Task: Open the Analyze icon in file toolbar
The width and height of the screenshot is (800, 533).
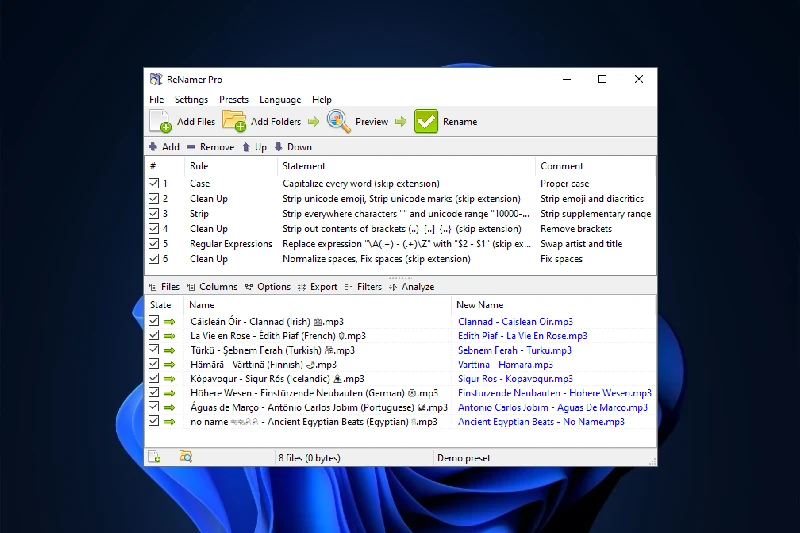Action: click(393, 287)
